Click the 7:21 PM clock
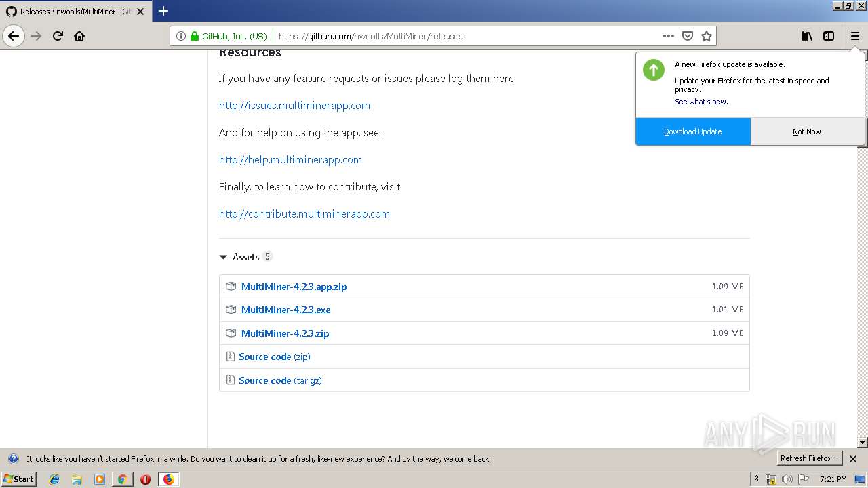 point(833,479)
